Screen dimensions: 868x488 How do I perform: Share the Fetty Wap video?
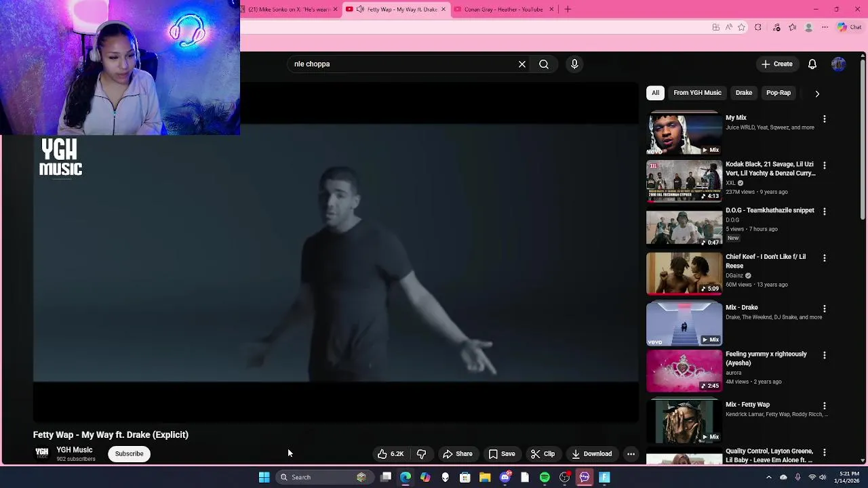(x=457, y=454)
